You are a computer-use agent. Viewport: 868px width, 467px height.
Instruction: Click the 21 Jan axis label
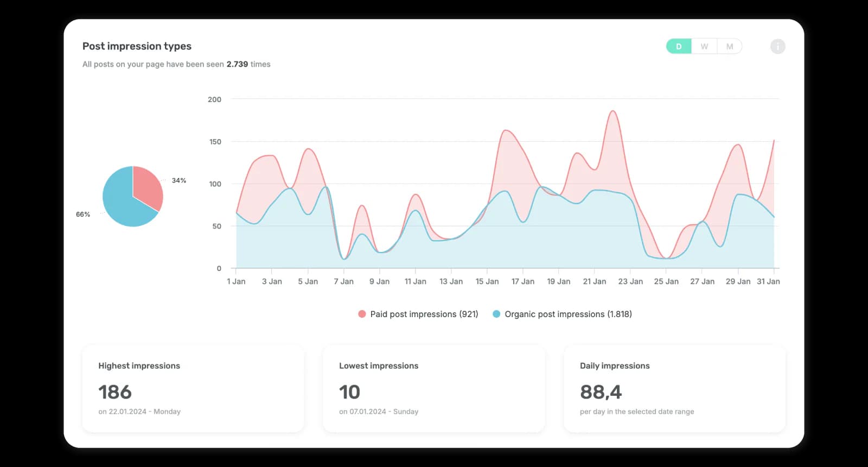coord(595,281)
